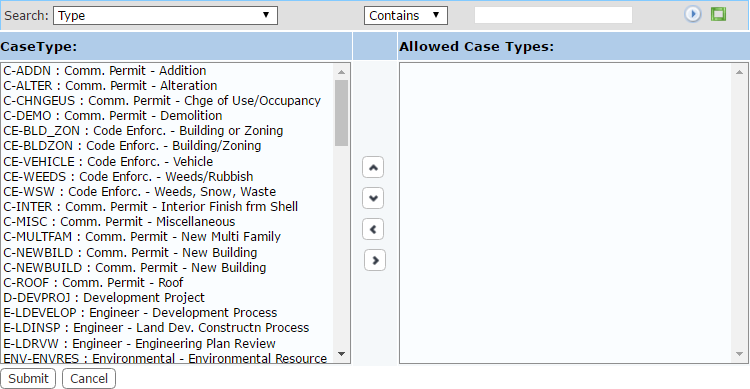Open the Type search field dropdown
The image size is (750, 389).
point(165,15)
